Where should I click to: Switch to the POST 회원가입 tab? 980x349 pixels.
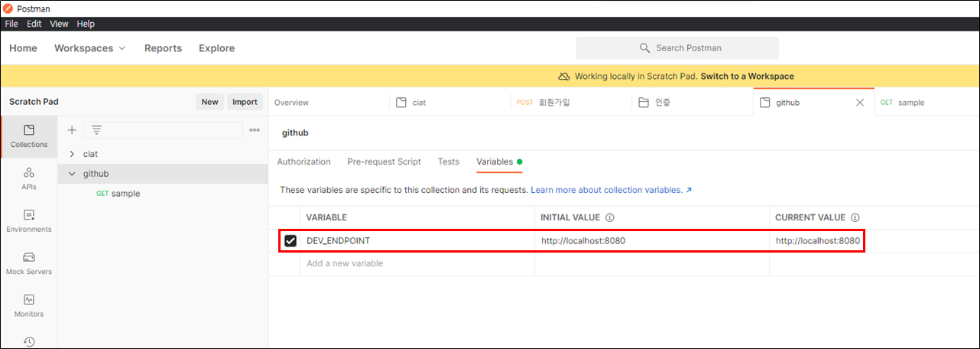pos(571,103)
